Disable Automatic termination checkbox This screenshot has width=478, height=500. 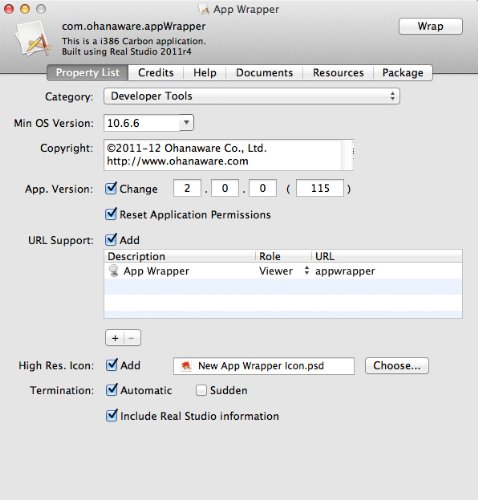pos(112,390)
